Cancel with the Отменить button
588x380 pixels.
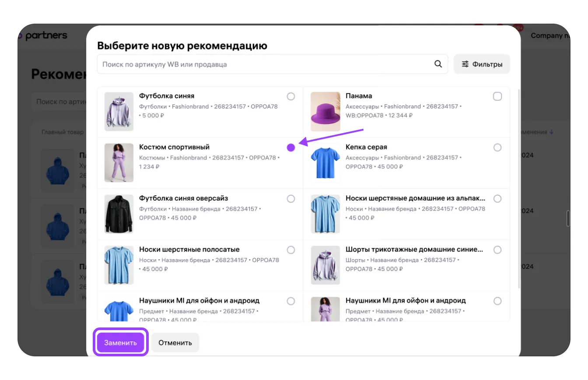tap(175, 343)
